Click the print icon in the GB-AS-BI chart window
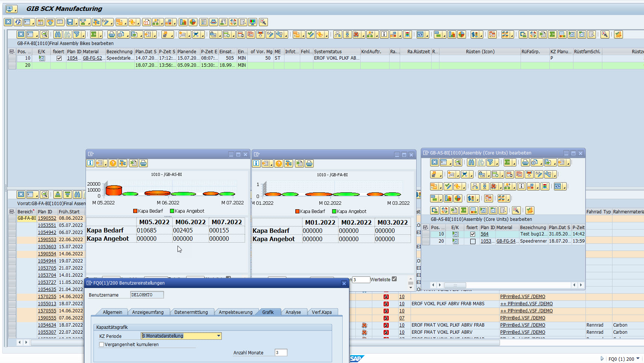 pyautogui.click(x=143, y=163)
